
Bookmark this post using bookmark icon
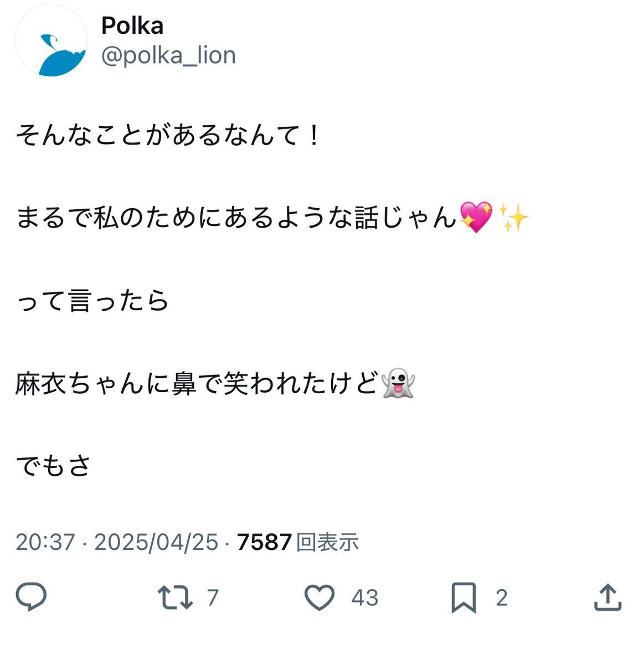pos(463,598)
